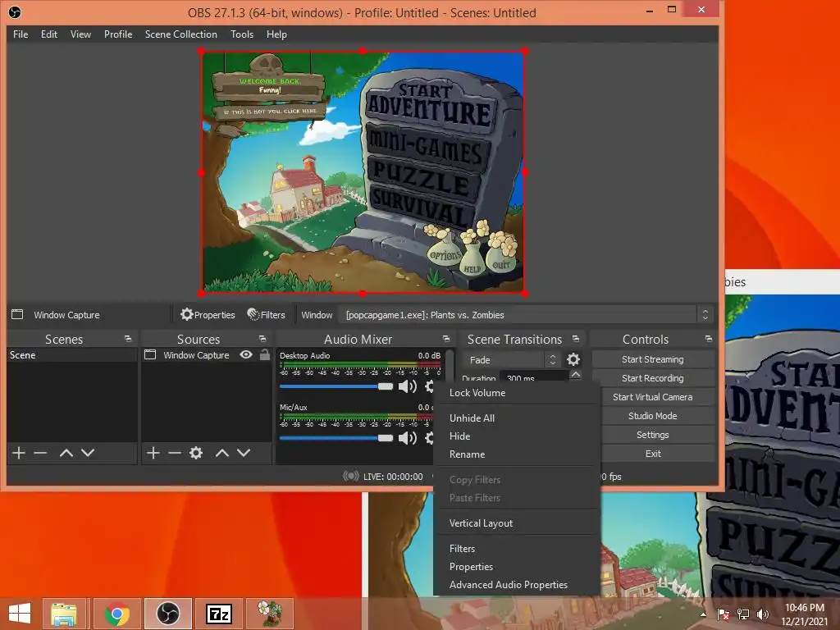Move scene up with arrow icon
Image resolution: width=840 pixels, height=630 pixels.
(66, 453)
